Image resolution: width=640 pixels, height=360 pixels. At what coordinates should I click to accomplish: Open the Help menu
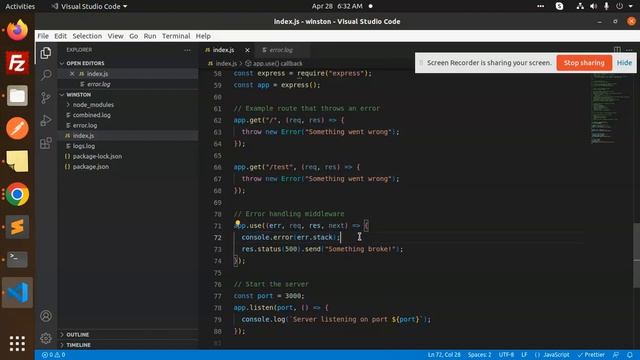click(x=203, y=36)
